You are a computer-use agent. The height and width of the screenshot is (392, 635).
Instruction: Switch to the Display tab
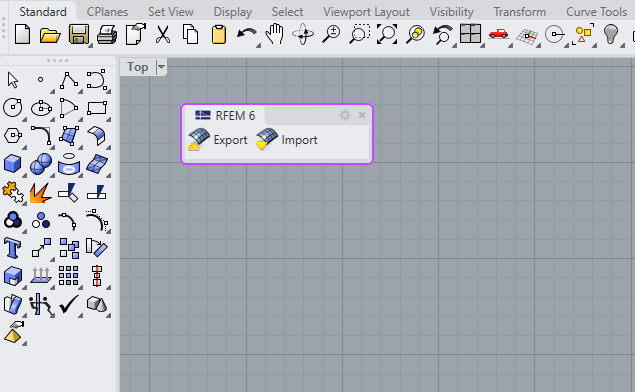pos(233,12)
